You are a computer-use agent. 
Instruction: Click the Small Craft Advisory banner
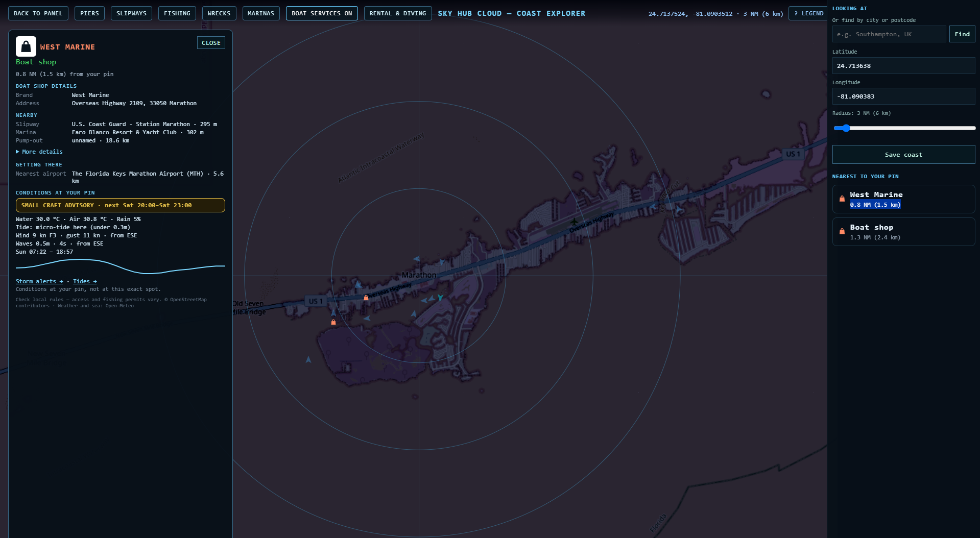[x=121, y=205]
